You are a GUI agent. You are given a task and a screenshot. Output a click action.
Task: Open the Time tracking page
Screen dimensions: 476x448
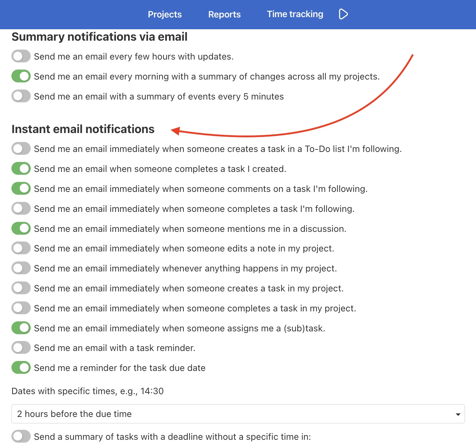295,14
